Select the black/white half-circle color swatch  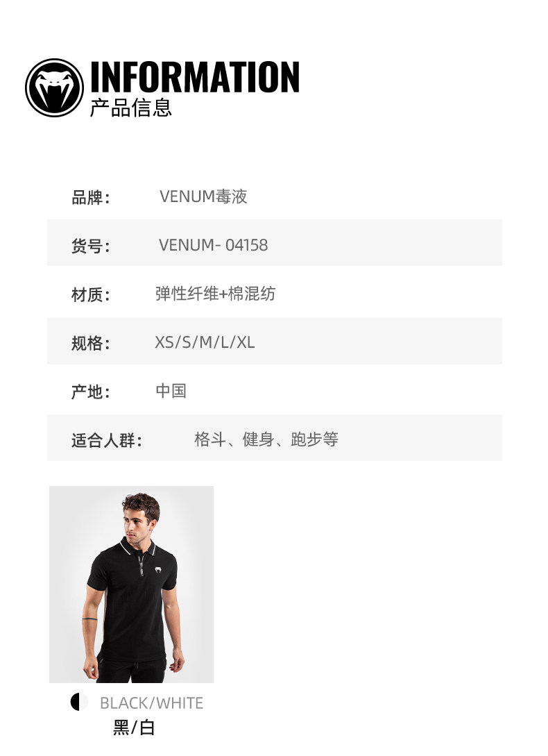[79, 702]
